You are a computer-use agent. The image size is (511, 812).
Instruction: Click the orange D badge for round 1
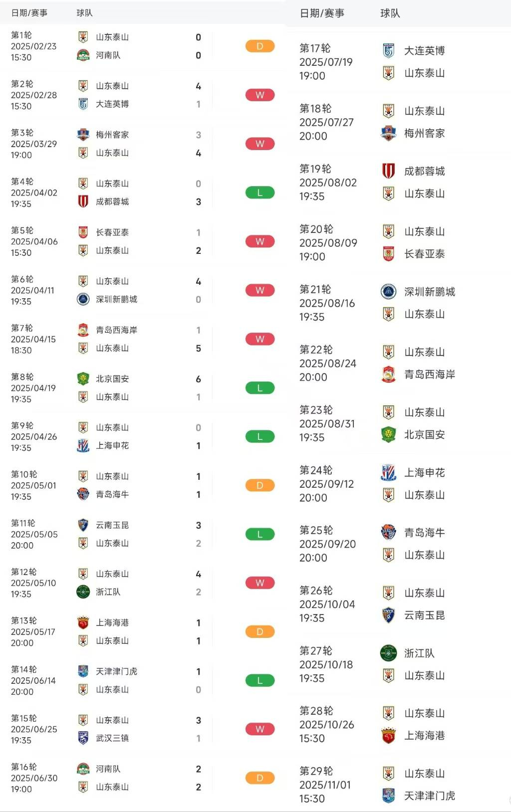click(259, 46)
